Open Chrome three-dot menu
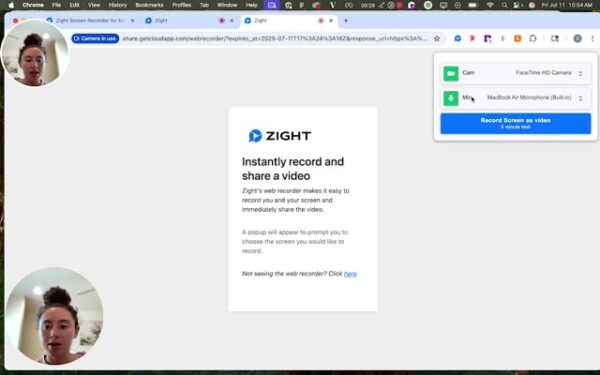 [592, 38]
